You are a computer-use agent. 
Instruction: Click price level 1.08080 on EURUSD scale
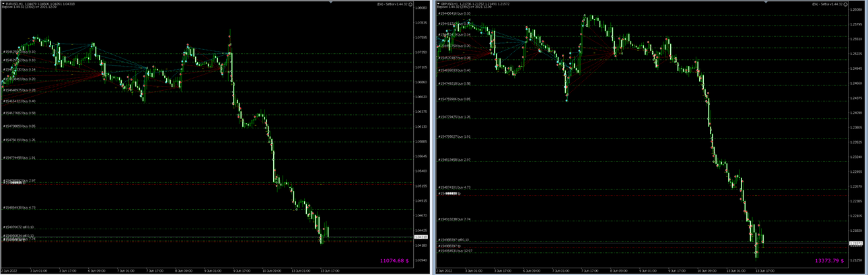tap(422, 8)
